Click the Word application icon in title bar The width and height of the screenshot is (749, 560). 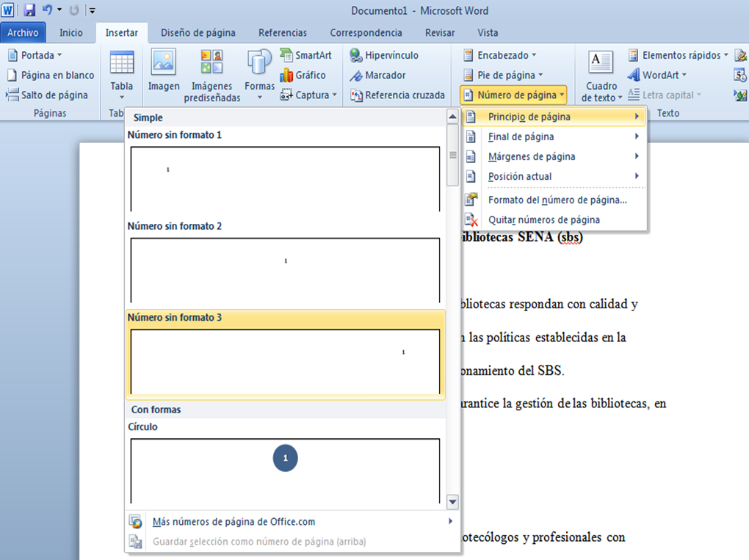(x=7, y=10)
